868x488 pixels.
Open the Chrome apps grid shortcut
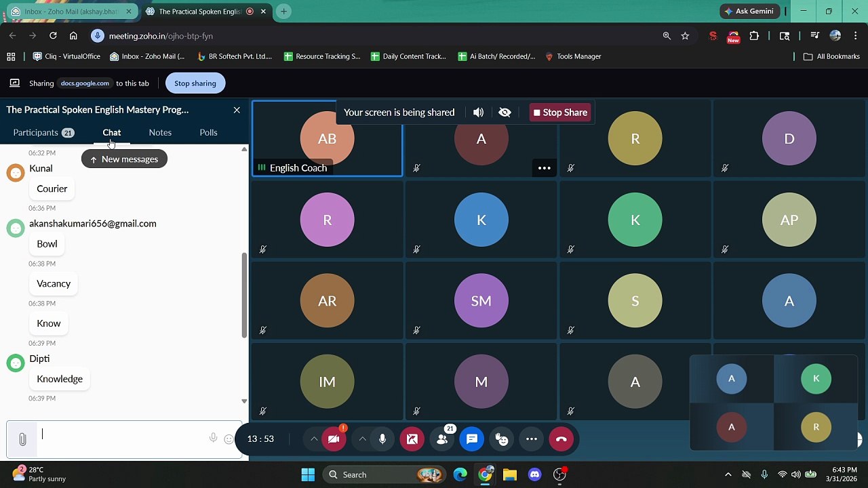point(11,56)
